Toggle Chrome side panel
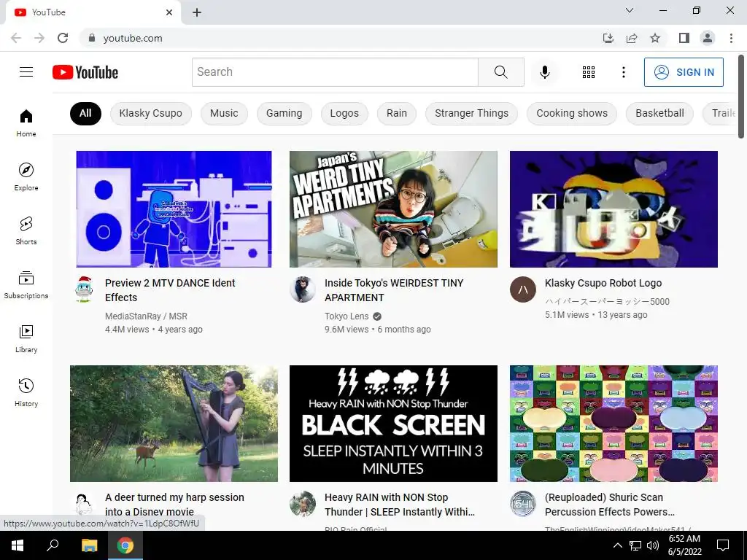Image resolution: width=747 pixels, height=560 pixels. (x=684, y=38)
